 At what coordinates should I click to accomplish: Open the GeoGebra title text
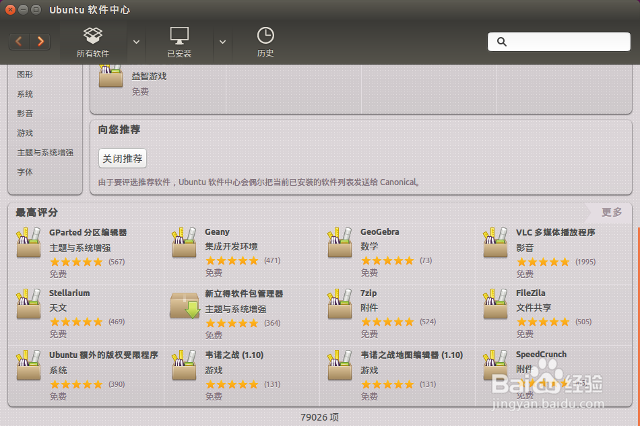coord(380,232)
